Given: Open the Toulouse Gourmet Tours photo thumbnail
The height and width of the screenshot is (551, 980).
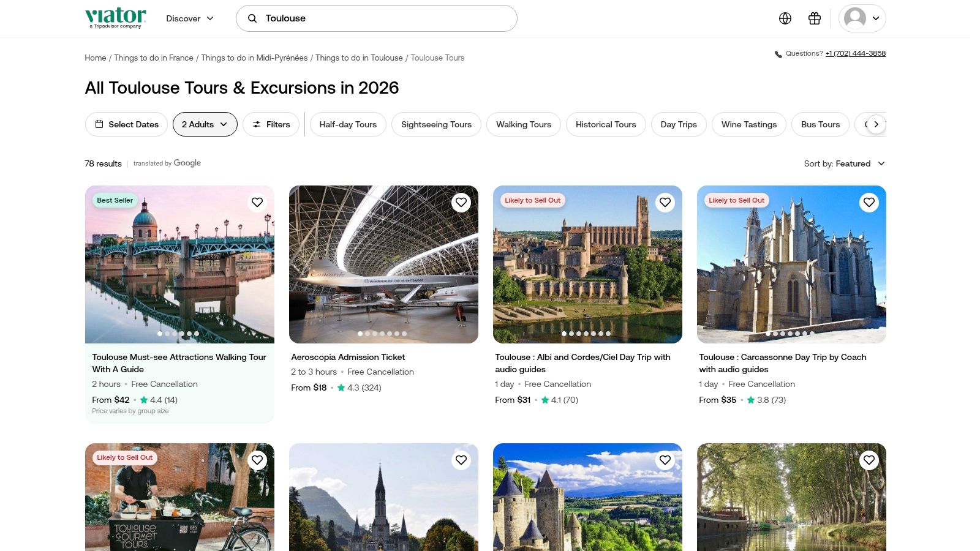Looking at the screenshot, I should 179,497.
